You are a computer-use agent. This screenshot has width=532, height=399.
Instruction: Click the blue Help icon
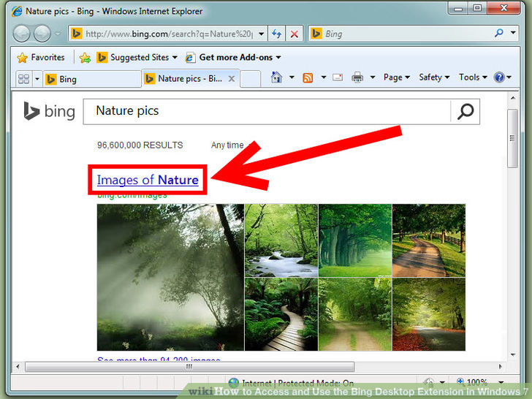click(499, 77)
